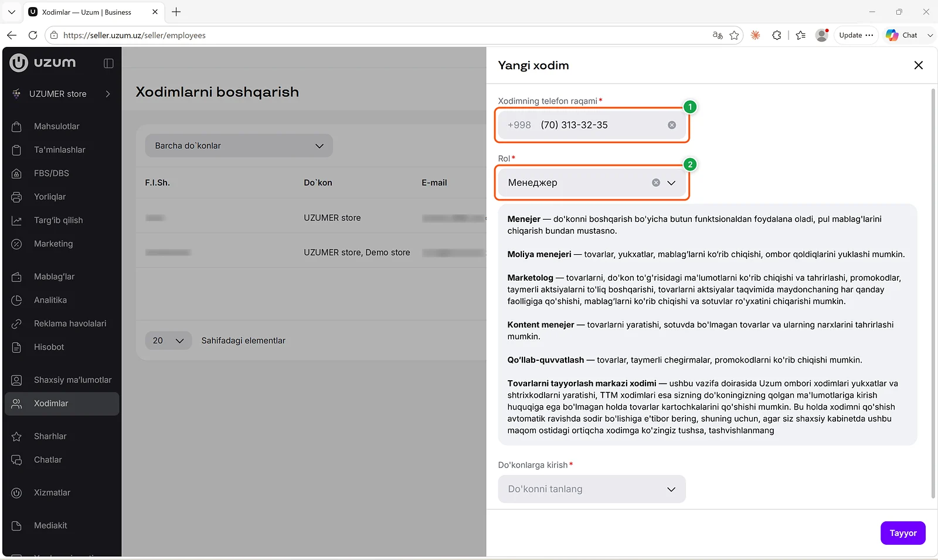Select the F.I.Sh. column header
Image resolution: width=938 pixels, height=560 pixels.
158,183
